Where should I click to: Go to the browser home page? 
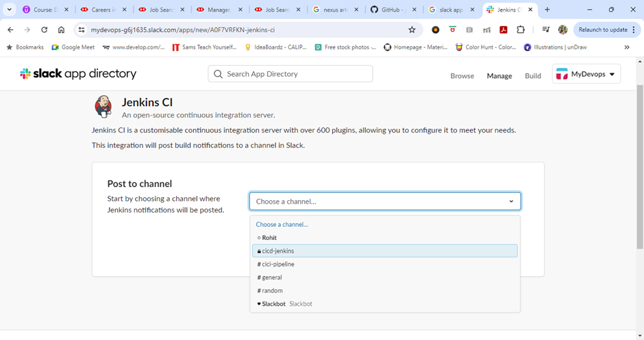click(62, 30)
